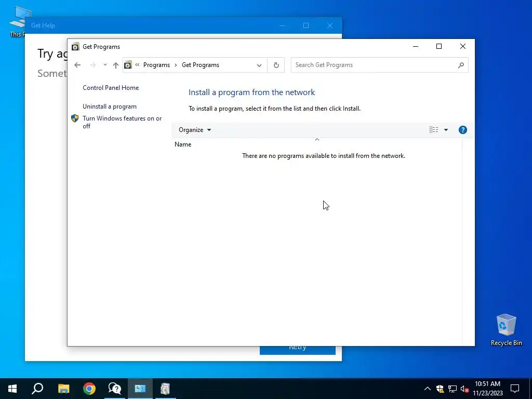532x399 pixels.
Task: Expand the chevron after Programs in the breadcrumb
Action: tap(176, 65)
